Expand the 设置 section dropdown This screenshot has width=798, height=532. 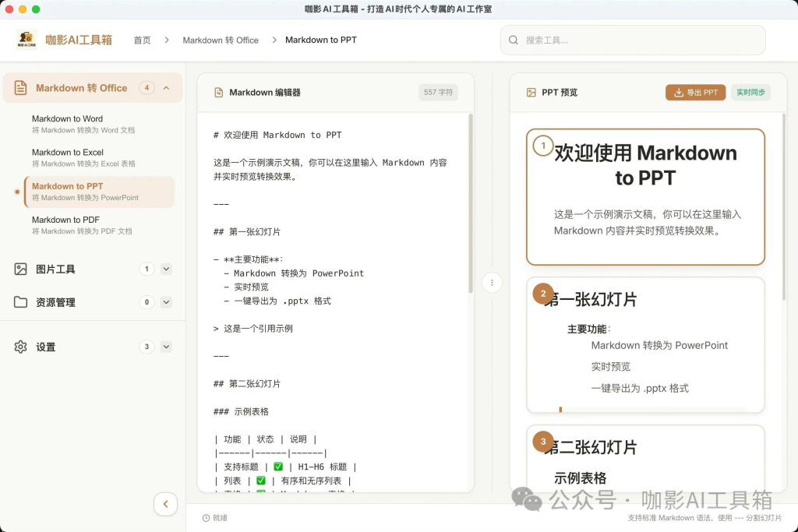pyautogui.click(x=167, y=347)
